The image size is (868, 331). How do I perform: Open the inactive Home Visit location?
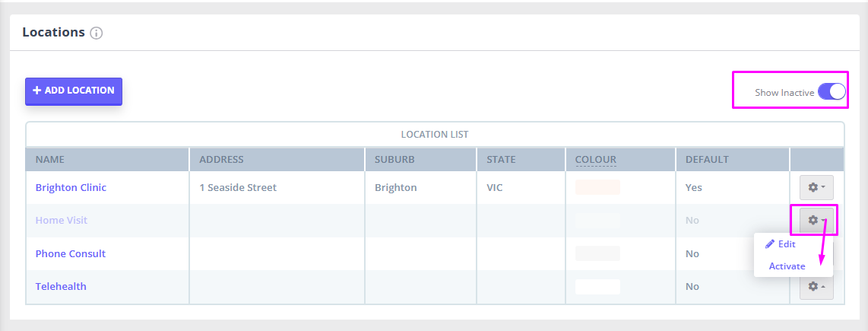62,220
